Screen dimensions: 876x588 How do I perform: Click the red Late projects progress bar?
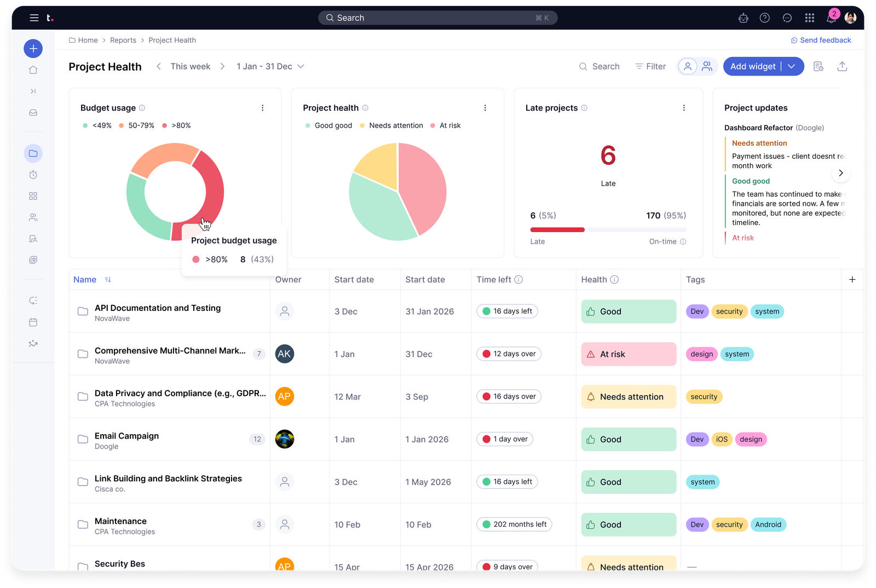click(x=557, y=229)
